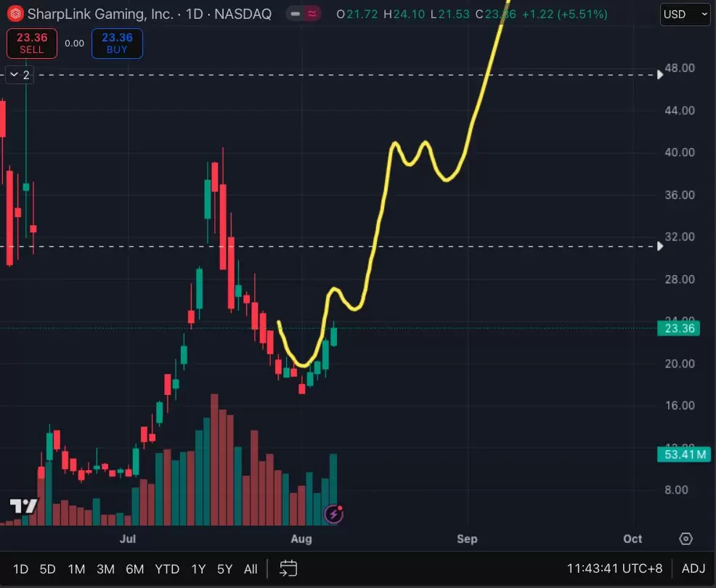
Task: Click the Sep label on time axis
Action: (x=467, y=539)
